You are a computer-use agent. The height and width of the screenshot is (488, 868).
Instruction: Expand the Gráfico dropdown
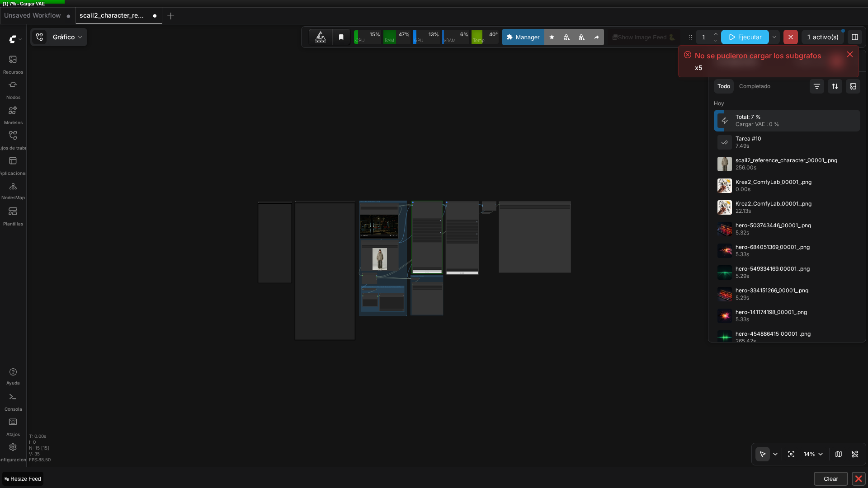tap(67, 37)
